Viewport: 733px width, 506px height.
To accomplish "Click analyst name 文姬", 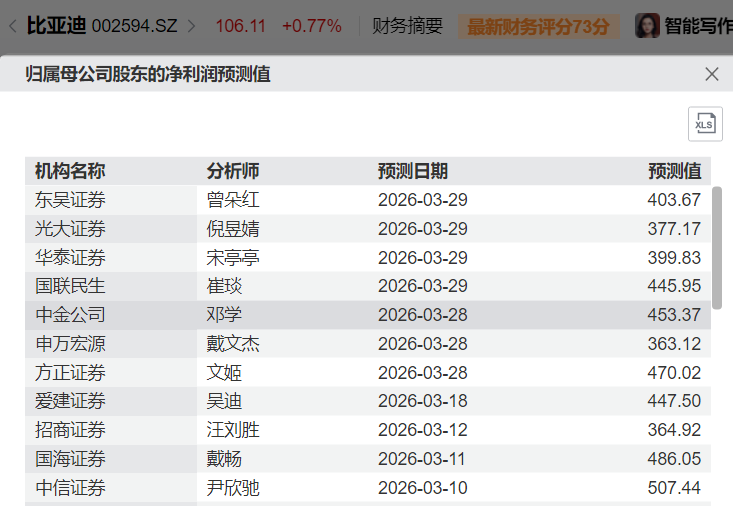I will pos(224,373).
